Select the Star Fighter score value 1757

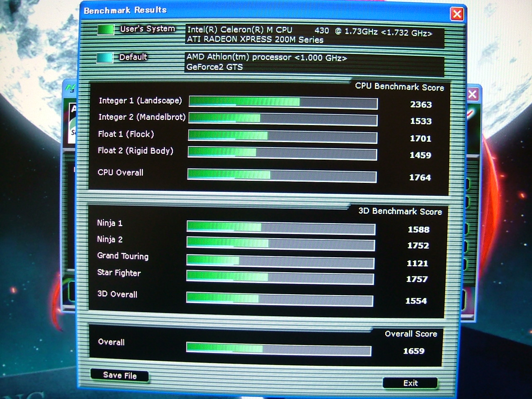tap(417, 279)
